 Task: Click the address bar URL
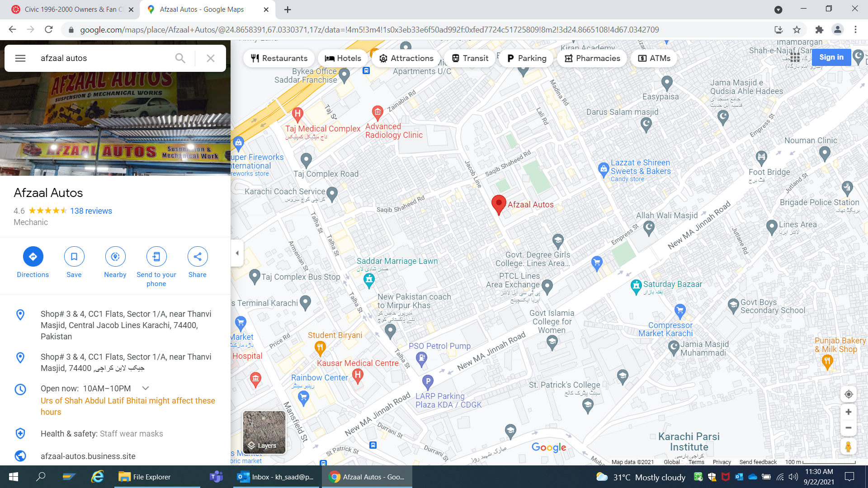tap(369, 30)
